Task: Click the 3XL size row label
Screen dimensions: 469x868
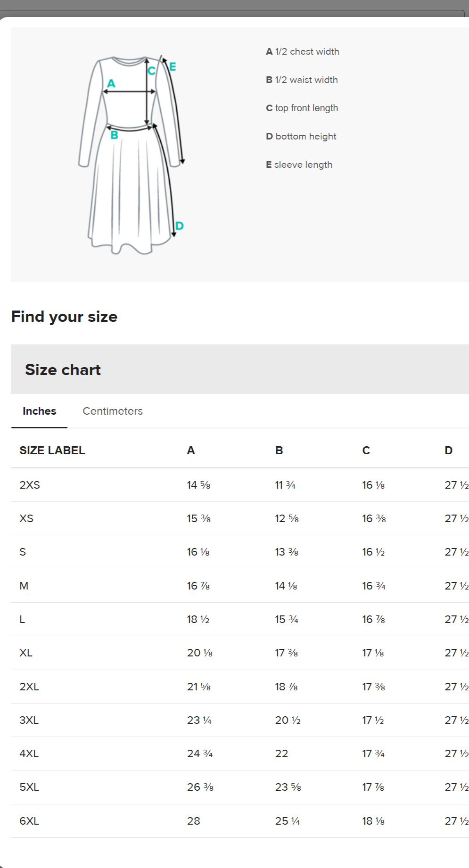Action: pyautogui.click(x=29, y=720)
